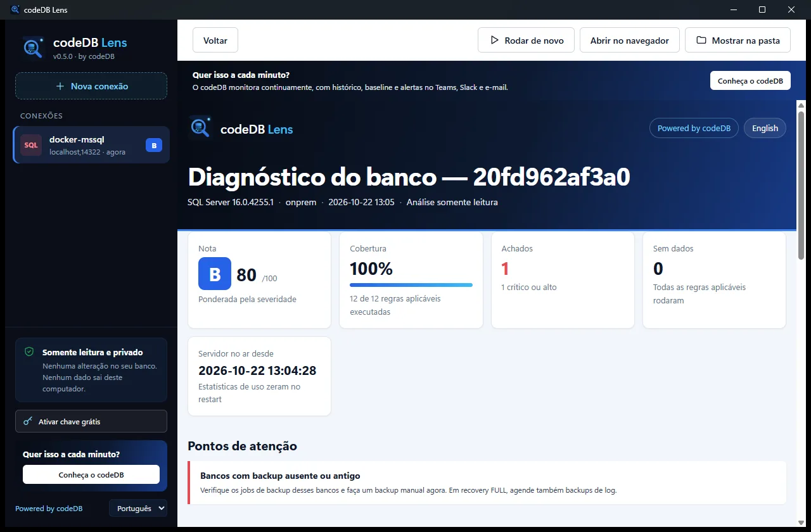Click the text Estatísticas de uso zeram no restart
811x532 pixels.
(x=250, y=393)
